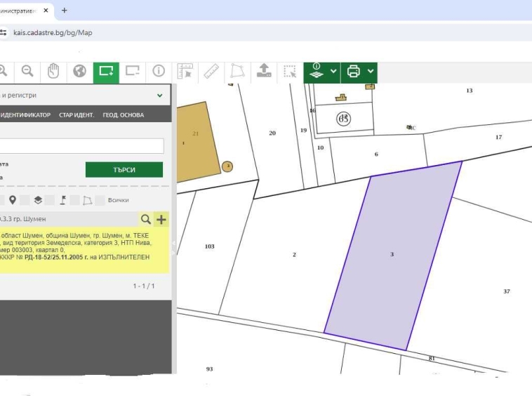Click the yellow parcel description text block
Viewport: 532px width, 396px height.
(x=84, y=250)
